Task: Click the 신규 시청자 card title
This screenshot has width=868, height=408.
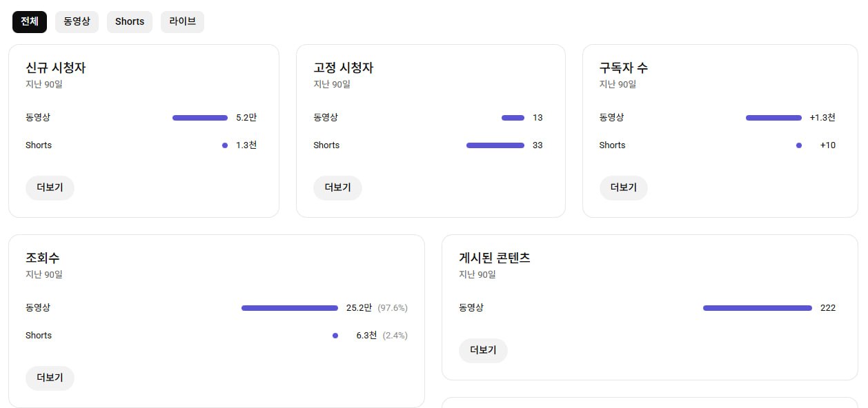Action: click(56, 68)
